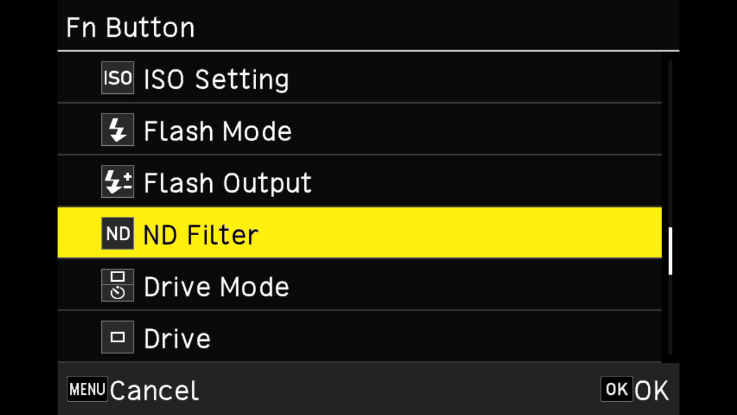Click the Cancel text at bottom
Image resolution: width=737 pixels, height=415 pixels.
pos(154,390)
